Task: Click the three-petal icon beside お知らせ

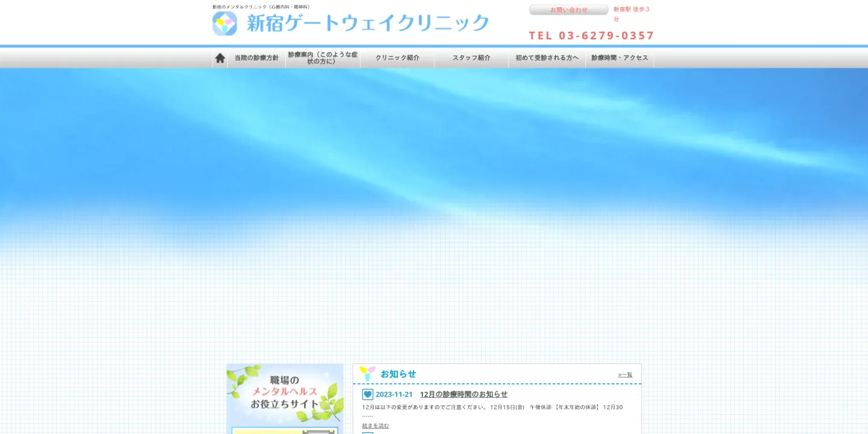Action: (367, 374)
